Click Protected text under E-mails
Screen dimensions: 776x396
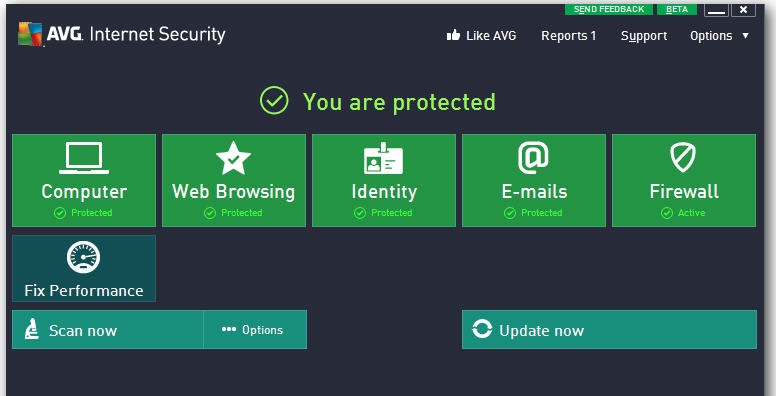[x=541, y=213]
